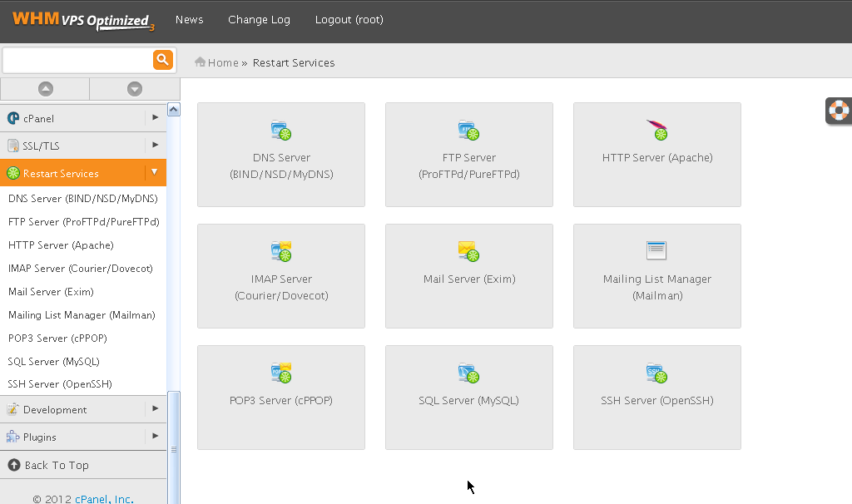This screenshot has height=504, width=852.
Task: Open the lifesaver help icon
Action: click(x=839, y=111)
